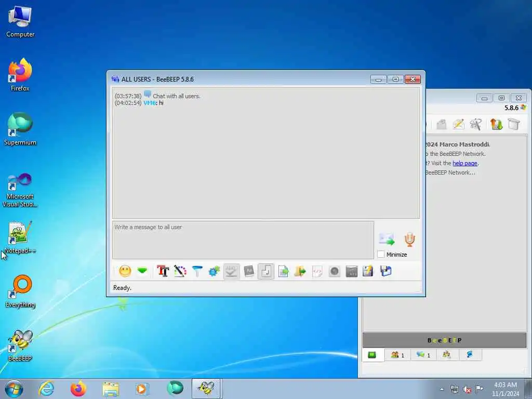Open chat font selection 'T' icon

163,271
